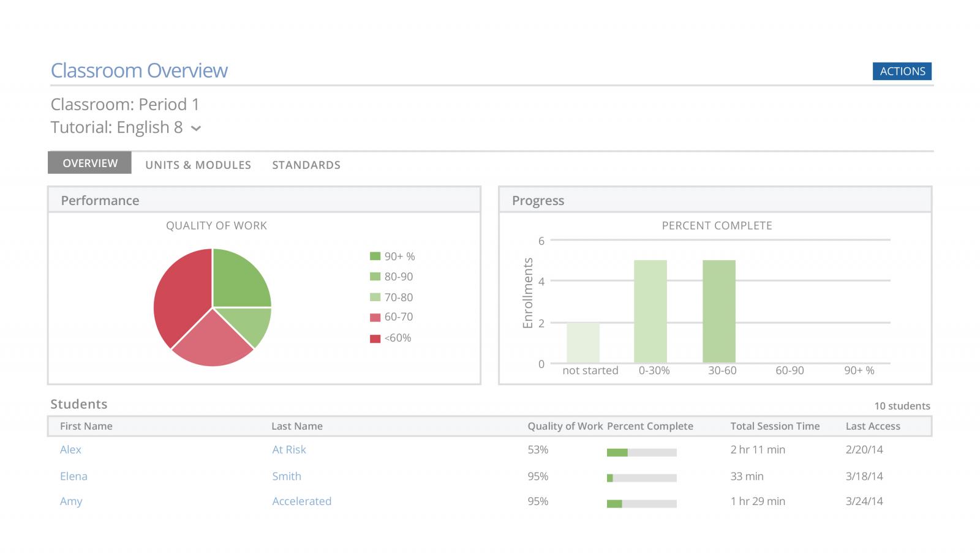Click the Accelerated last name link
Viewport: 980px width, 554px height.
[x=301, y=501]
